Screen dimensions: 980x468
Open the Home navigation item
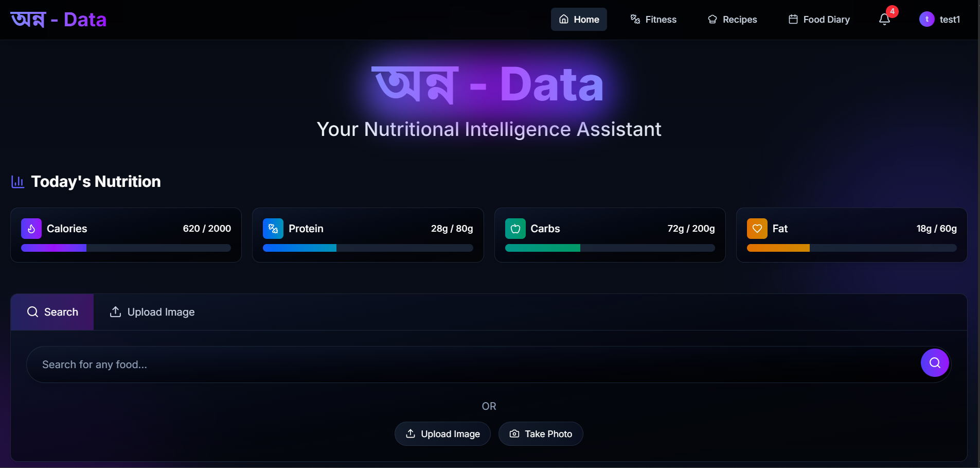click(x=579, y=20)
